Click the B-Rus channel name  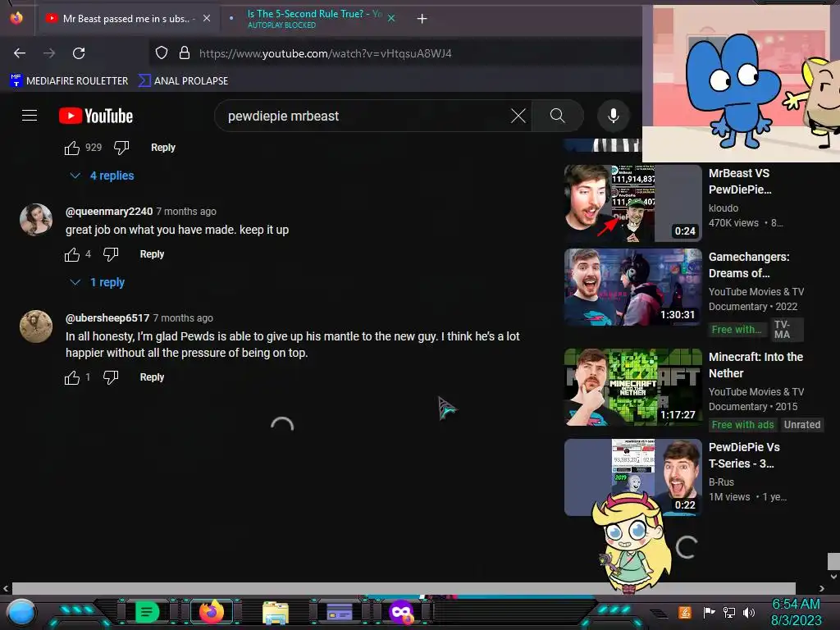(721, 482)
